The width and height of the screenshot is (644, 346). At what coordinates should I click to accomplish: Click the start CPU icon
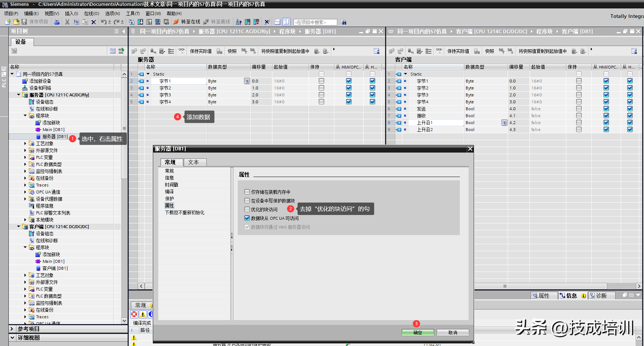click(248, 22)
